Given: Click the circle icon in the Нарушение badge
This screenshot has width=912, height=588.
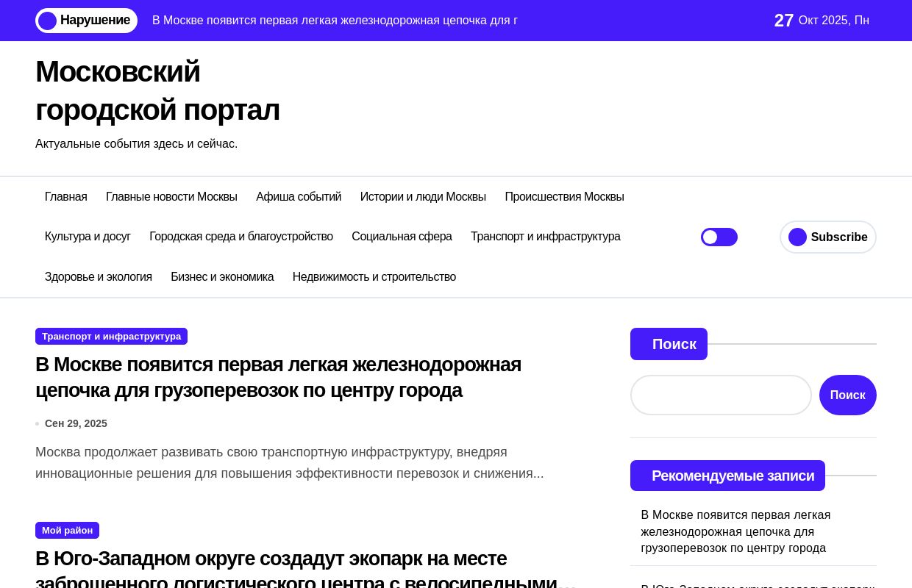Looking at the screenshot, I should (x=48, y=21).
